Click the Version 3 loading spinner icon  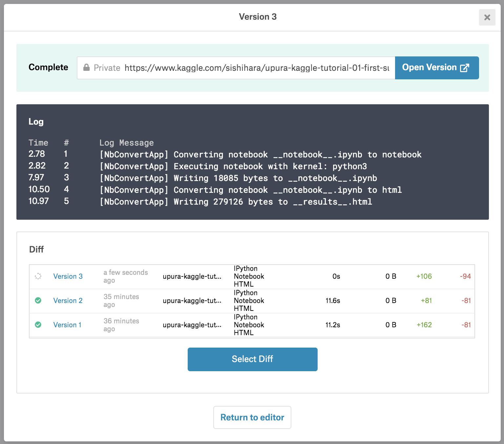(x=38, y=276)
